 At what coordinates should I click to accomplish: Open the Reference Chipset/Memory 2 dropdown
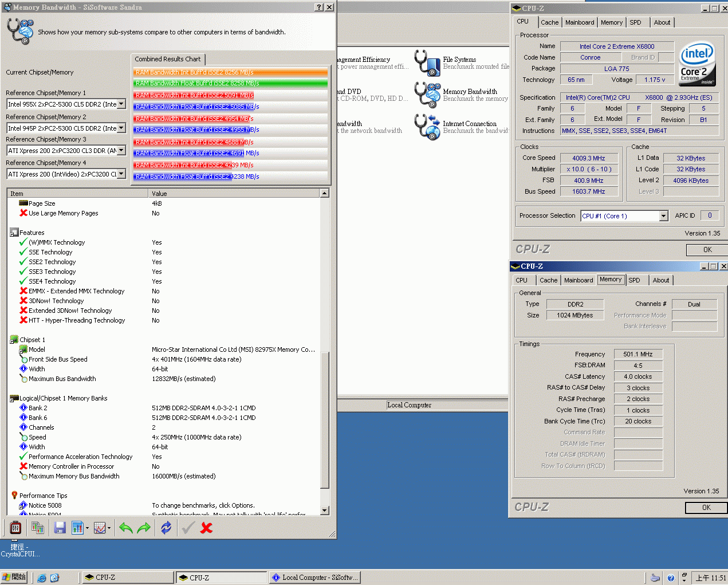[x=121, y=128]
